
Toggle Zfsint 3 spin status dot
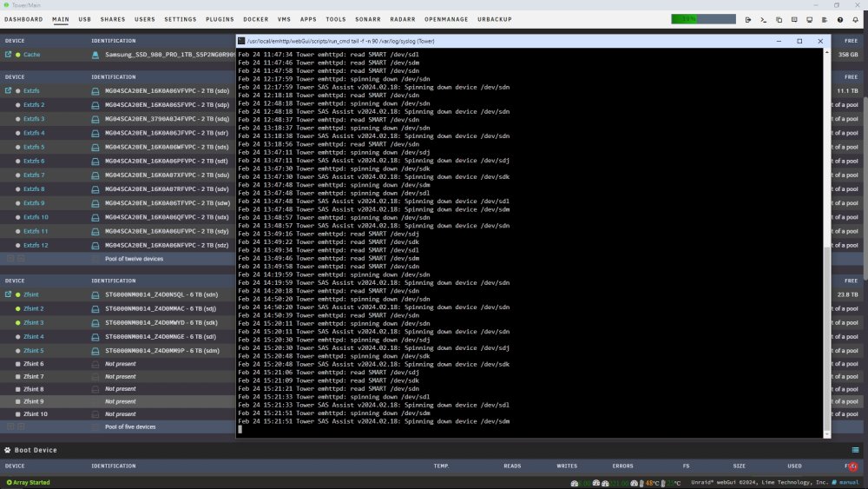tap(17, 323)
